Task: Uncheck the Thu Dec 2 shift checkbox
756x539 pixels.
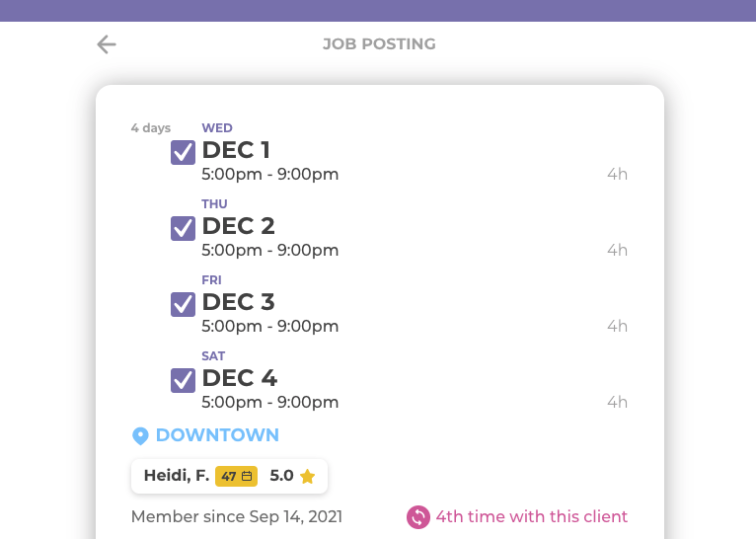Action: click(x=184, y=228)
